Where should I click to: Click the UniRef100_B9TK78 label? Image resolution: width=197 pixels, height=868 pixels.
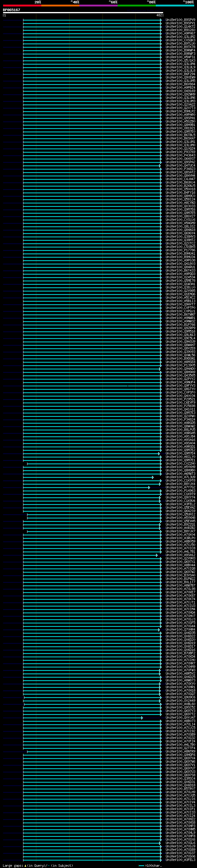[x=180, y=47]
